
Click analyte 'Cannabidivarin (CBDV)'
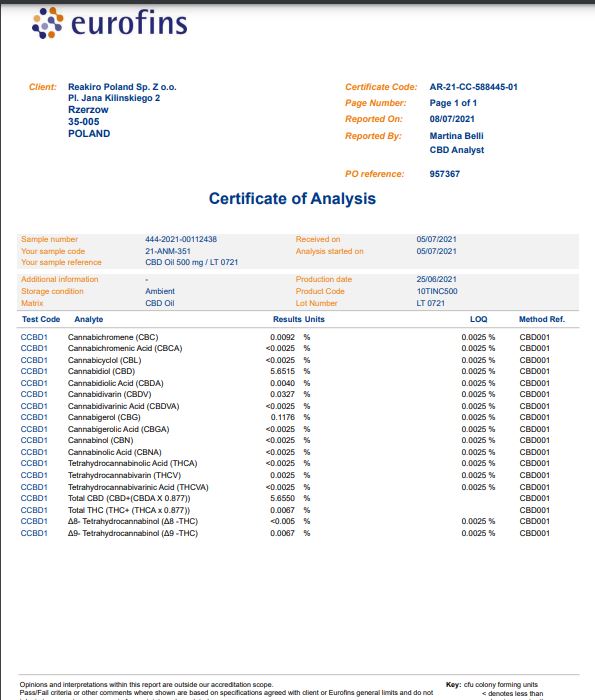click(x=109, y=395)
